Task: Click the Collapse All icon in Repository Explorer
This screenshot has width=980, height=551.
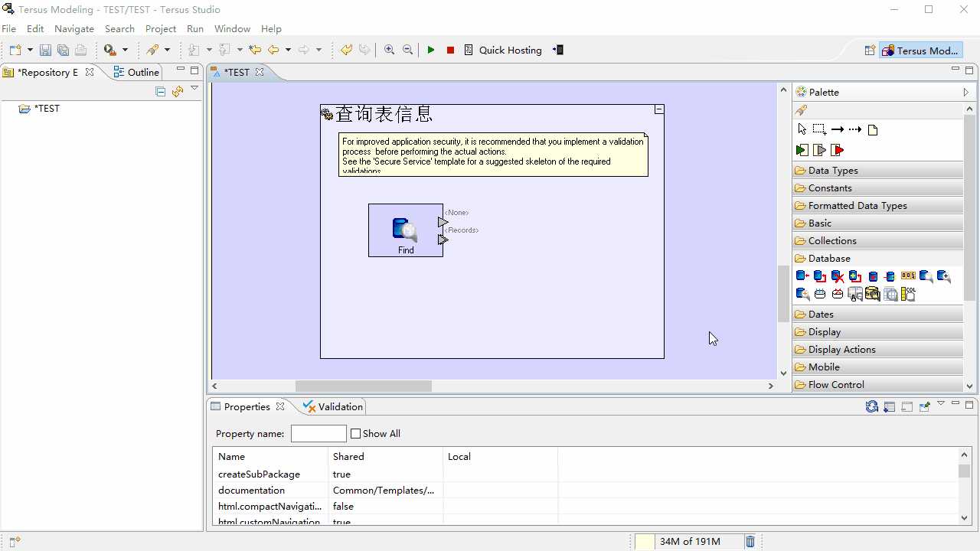Action: tap(161, 92)
